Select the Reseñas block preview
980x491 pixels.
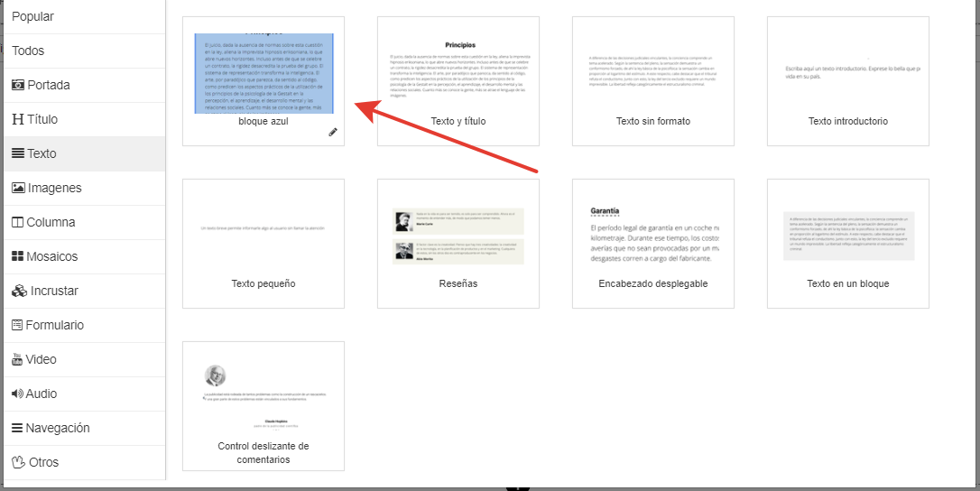click(x=458, y=236)
